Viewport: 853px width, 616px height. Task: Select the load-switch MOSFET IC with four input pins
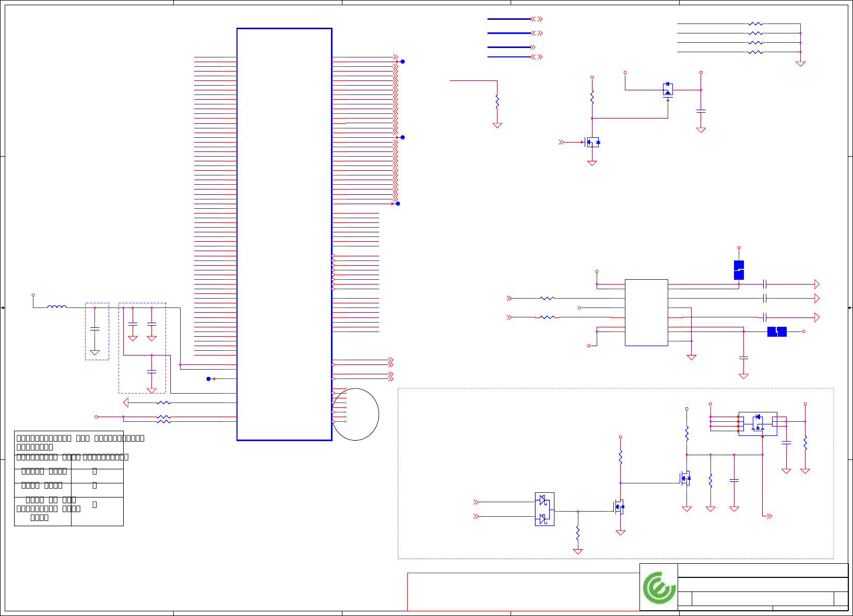(x=758, y=424)
